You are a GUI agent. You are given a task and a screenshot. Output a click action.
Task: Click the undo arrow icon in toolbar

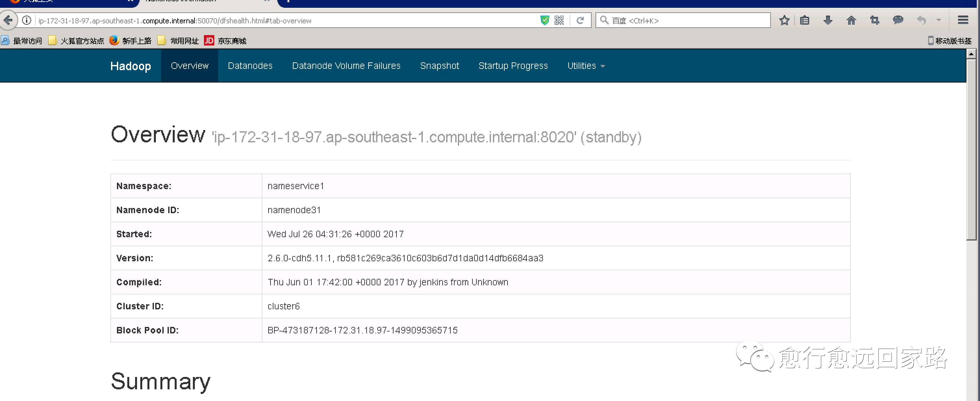point(921,20)
